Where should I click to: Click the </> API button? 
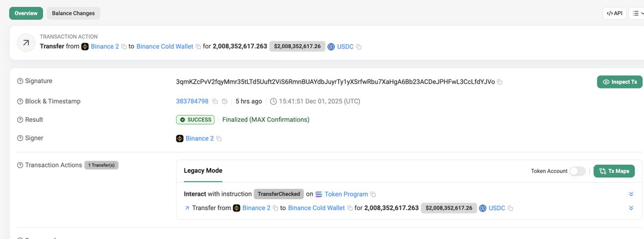(614, 13)
